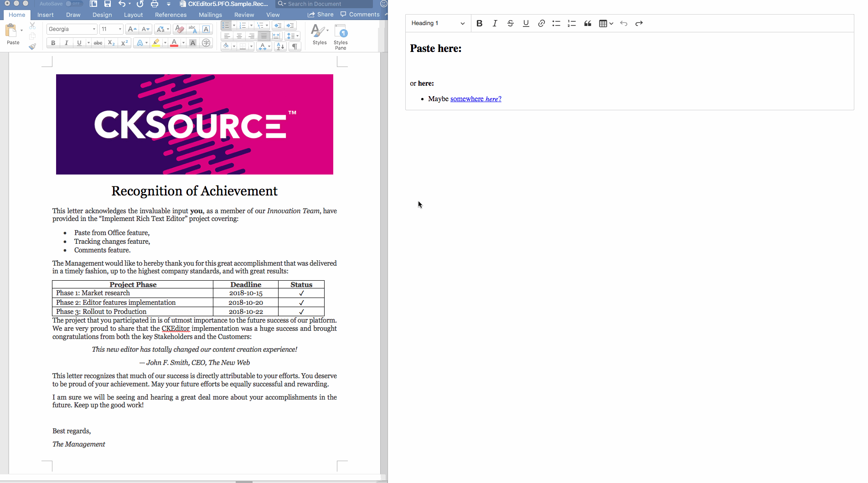This screenshot has height=483, width=868.
Task: Open the Styles Pane in Word
Action: tap(341, 36)
